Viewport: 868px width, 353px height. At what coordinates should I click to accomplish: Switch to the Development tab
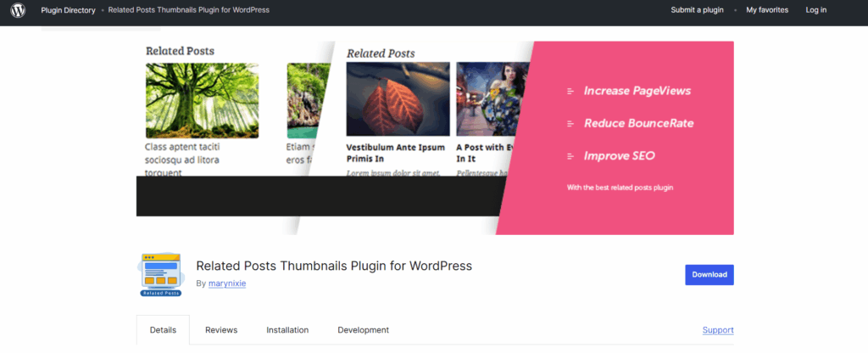click(363, 330)
